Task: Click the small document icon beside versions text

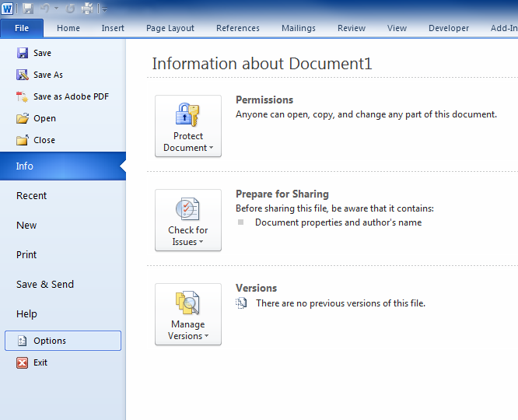Action: (241, 303)
